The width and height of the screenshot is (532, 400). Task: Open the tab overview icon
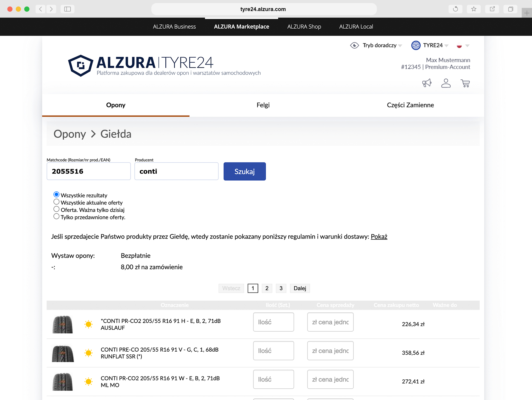(511, 9)
